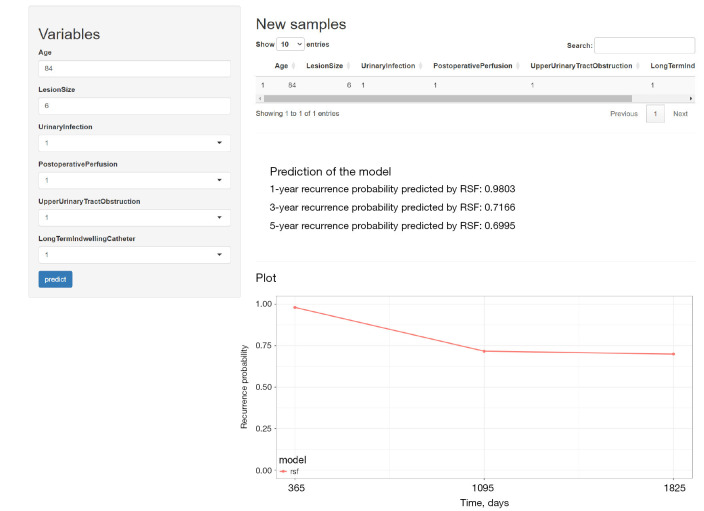This screenshot has width=704, height=511.
Task: Open the UrinaryInfection dropdown
Action: click(x=134, y=143)
